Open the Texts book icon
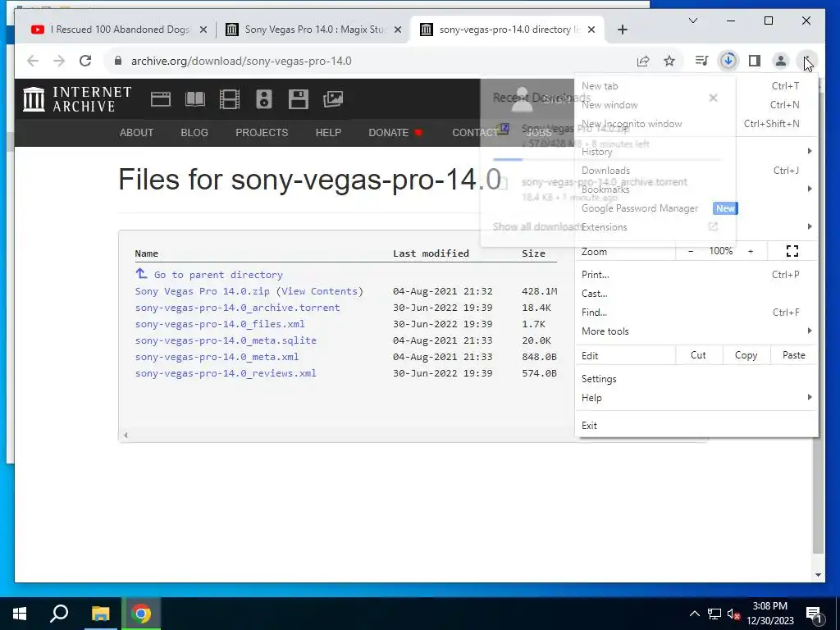This screenshot has height=630, width=840. click(195, 99)
